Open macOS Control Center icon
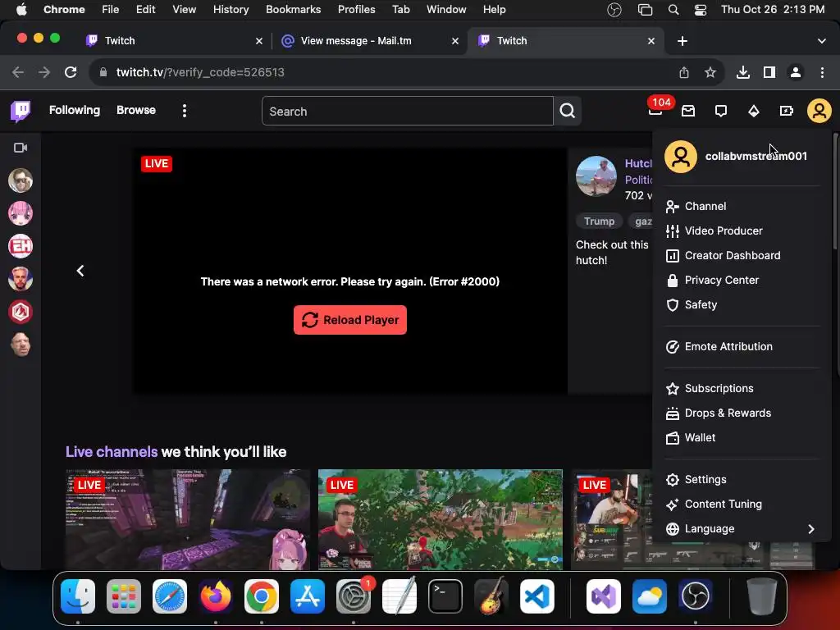This screenshot has height=630, width=840. click(x=700, y=10)
